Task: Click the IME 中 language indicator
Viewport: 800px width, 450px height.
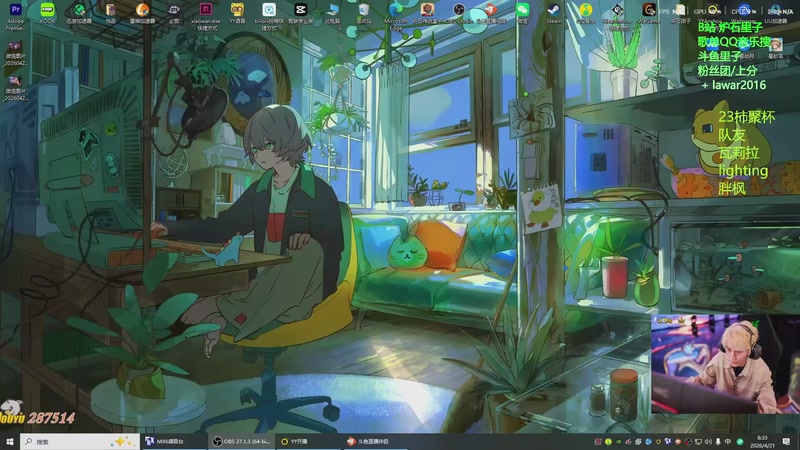Action: pyautogui.click(x=728, y=441)
